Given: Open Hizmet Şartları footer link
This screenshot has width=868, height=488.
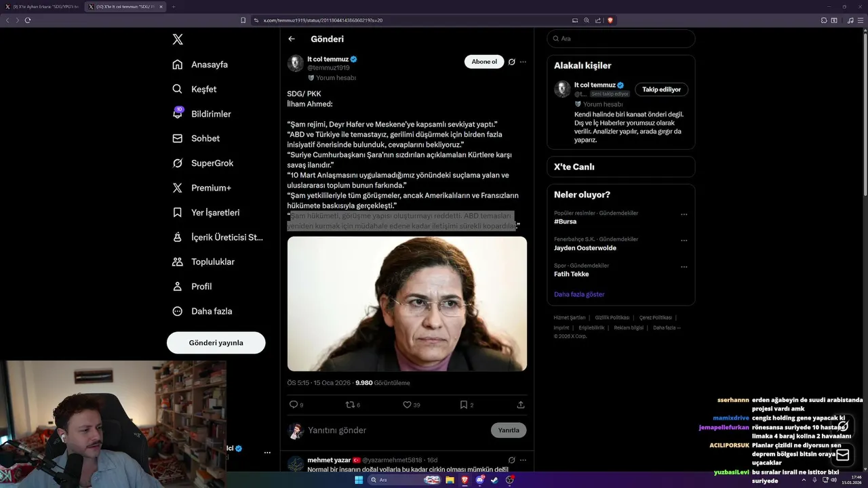Looking at the screenshot, I should point(570,318).
